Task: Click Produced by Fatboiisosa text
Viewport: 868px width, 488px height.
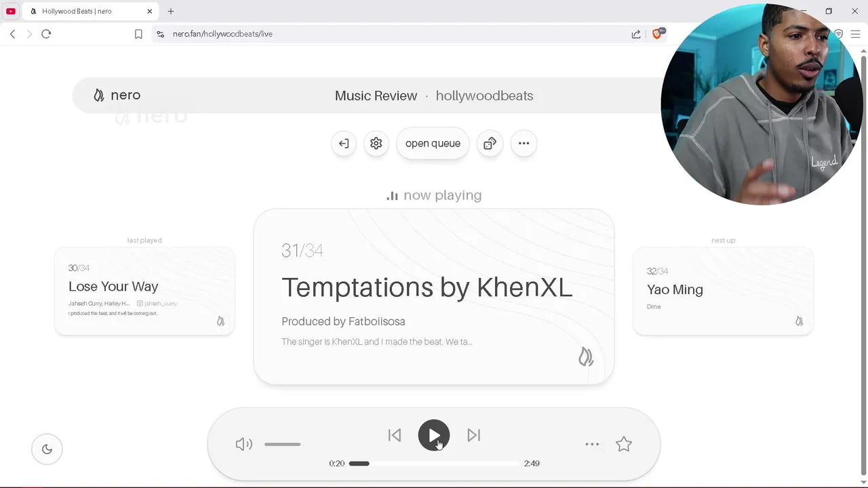Action: click(x=343, y=321)
